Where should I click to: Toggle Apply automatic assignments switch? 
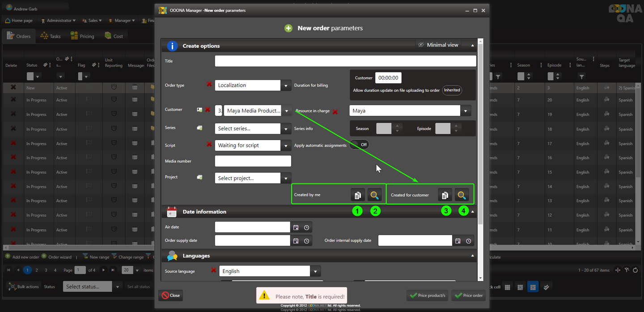coord(359,145)
